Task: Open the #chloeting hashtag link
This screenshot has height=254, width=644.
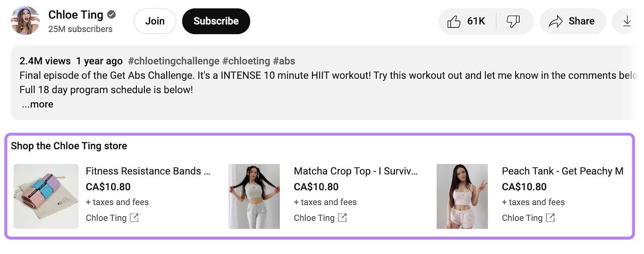Action: [246, 61]
